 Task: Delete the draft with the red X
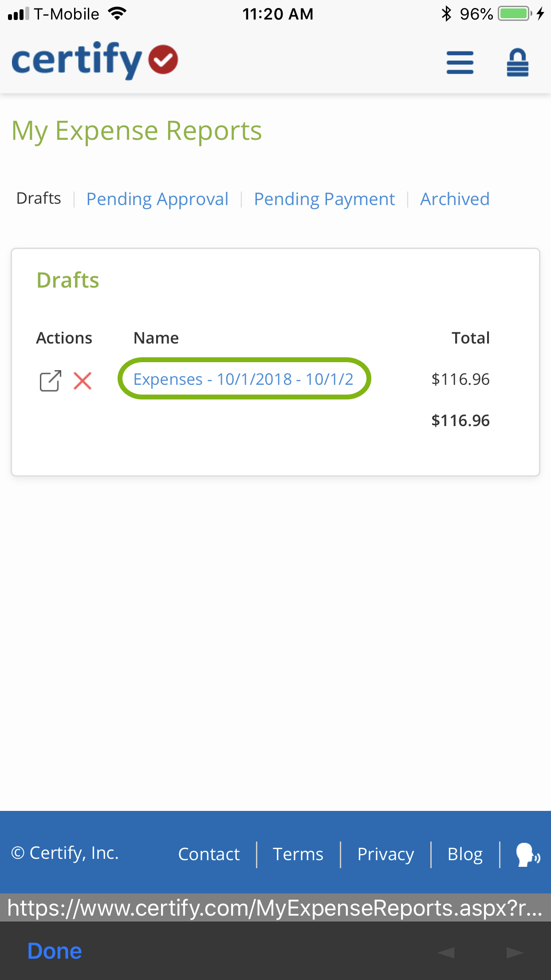[83, 380]
